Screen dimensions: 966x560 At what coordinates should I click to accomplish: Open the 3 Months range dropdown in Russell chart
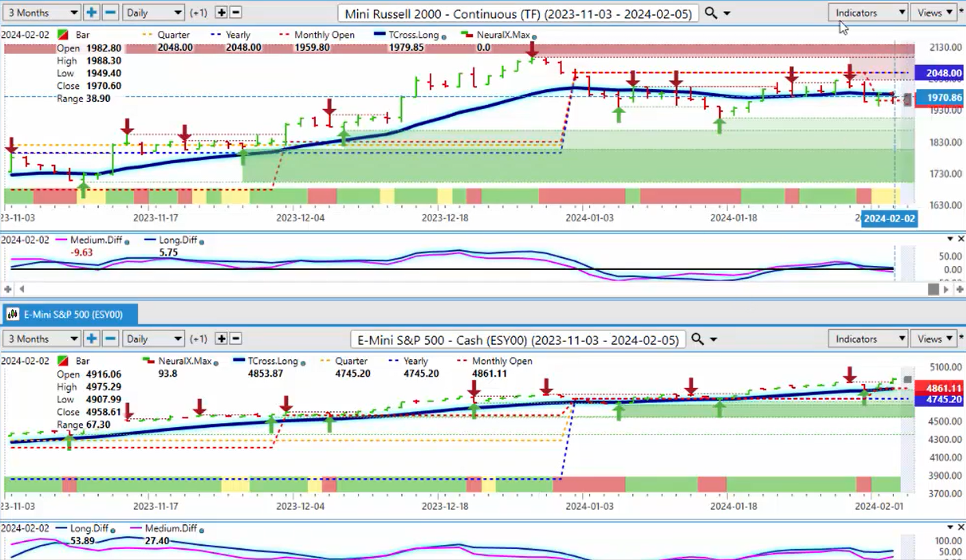pyautogui.click(x=41, y=12)
